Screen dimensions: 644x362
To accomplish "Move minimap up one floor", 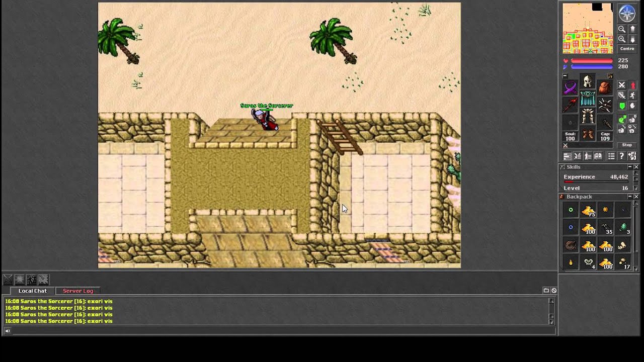I will [632, 29].
